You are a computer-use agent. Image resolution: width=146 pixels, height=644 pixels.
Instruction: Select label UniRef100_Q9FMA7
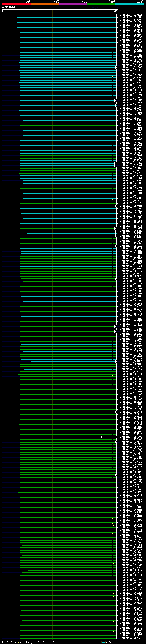pos(131,279)
